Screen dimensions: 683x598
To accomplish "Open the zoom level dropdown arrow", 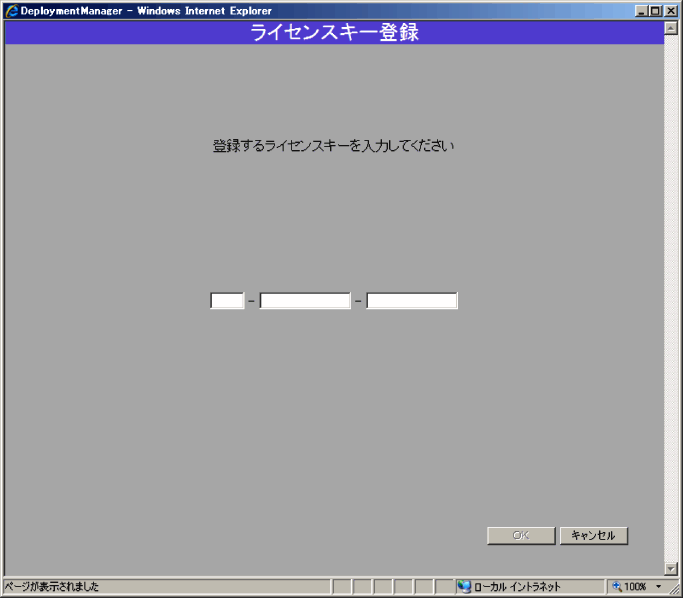I will pos(658,587).
